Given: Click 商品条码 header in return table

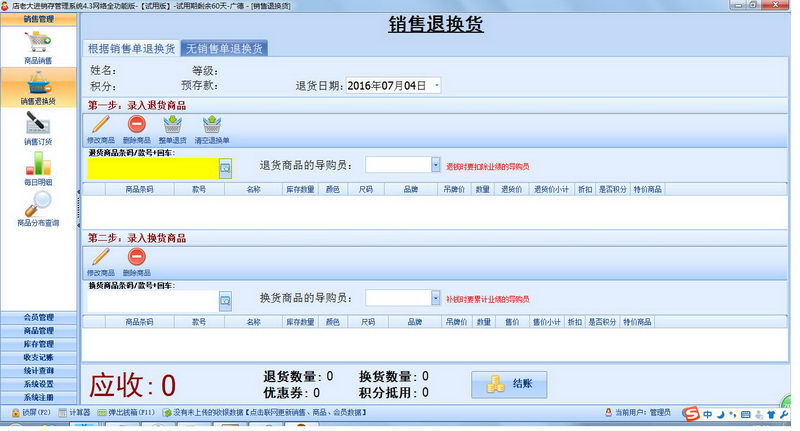Looking at the screenshot, I should [x=139, y=189].
